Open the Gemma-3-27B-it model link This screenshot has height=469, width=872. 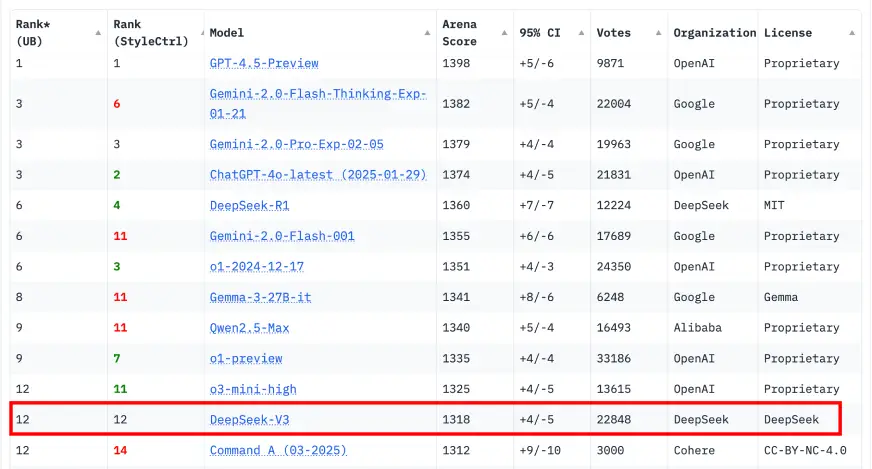point(260,297)
